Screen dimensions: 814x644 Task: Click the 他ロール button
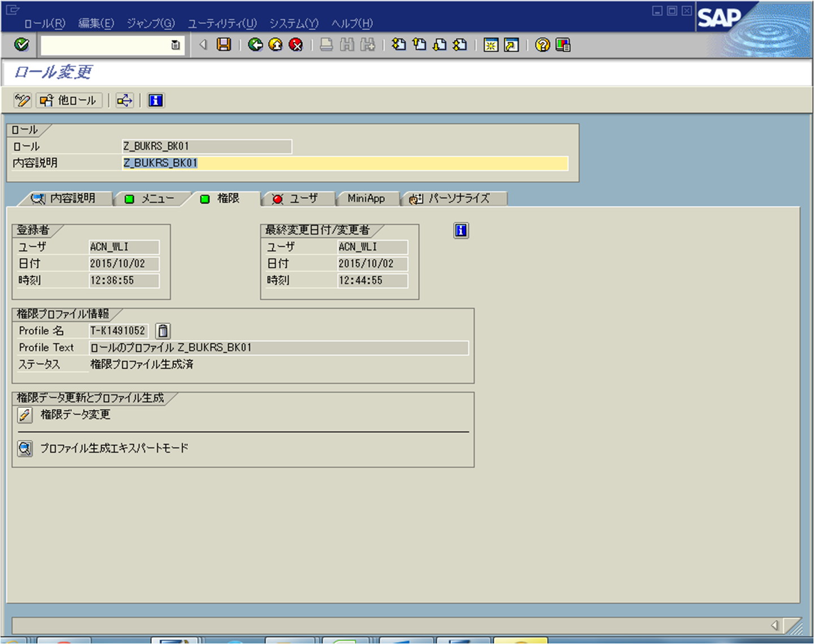click(x=68, y=100)
